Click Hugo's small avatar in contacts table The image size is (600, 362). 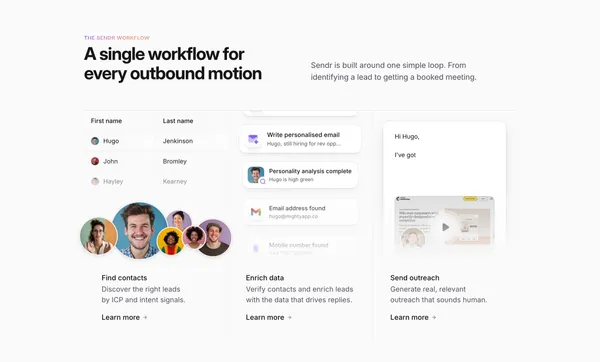pos(95,141)
